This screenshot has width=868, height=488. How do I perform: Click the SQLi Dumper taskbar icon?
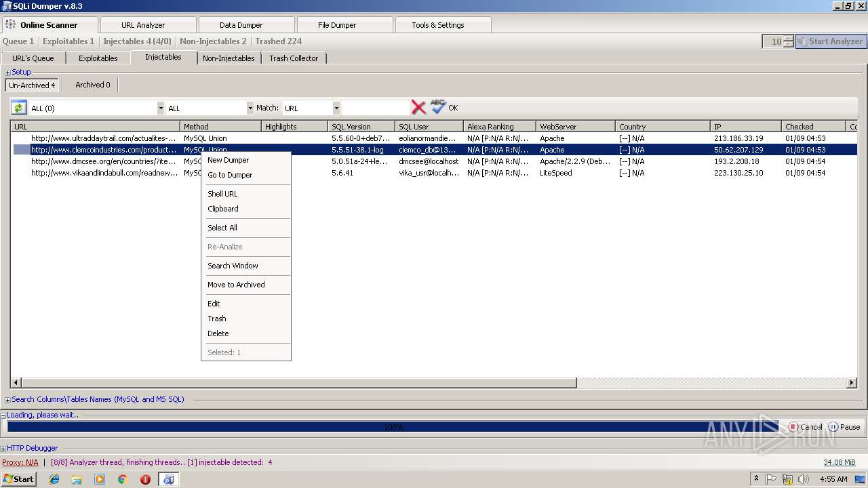coord(169,479)
